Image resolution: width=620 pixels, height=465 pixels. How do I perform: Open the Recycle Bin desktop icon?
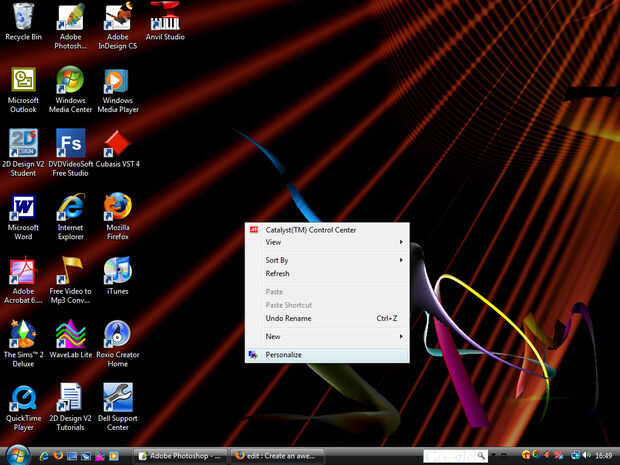(23, 22)
